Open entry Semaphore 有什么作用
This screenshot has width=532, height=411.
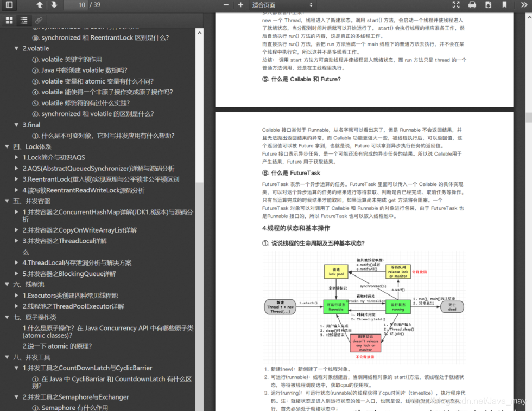70,408
